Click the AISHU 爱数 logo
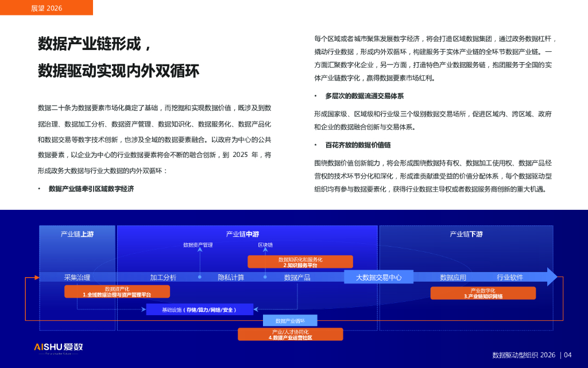This screenshot has height=368, width=588. tap(57, 347)
